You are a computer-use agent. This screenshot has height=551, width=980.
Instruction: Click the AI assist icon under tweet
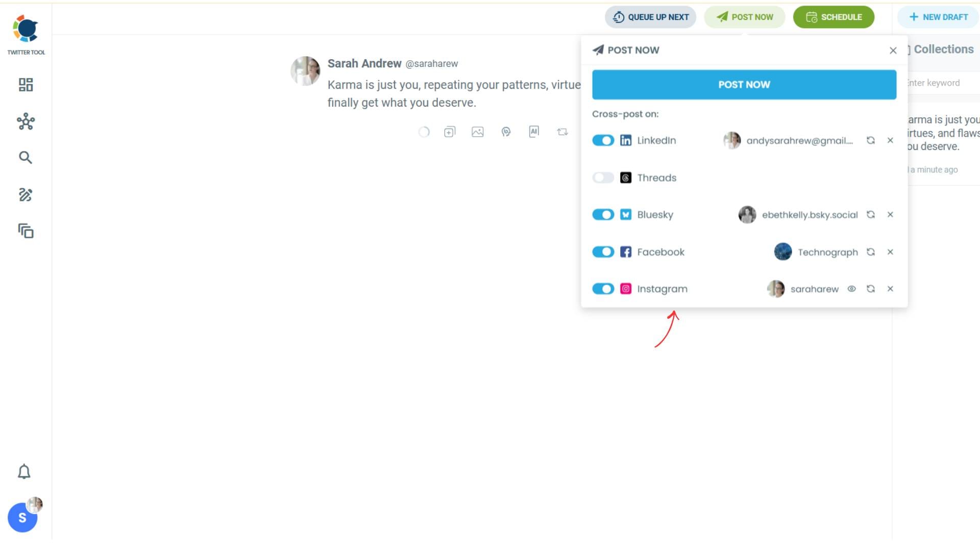click(534, 132)
